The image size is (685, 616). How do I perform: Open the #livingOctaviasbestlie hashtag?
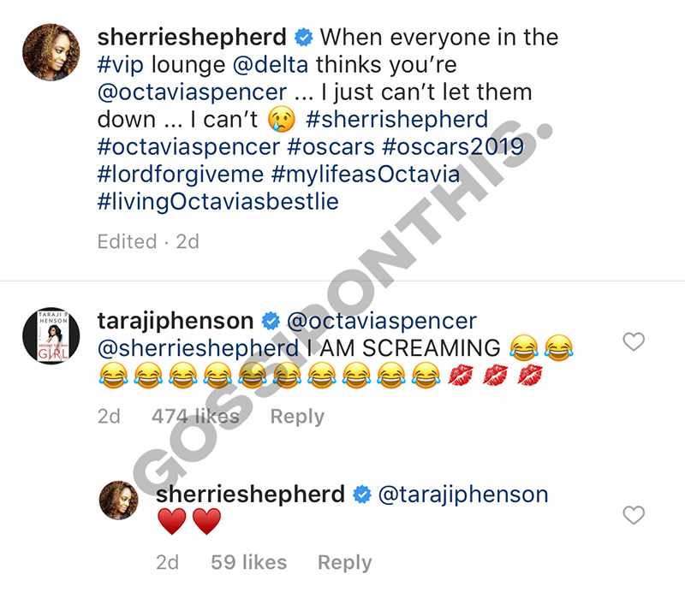(218, 202)
